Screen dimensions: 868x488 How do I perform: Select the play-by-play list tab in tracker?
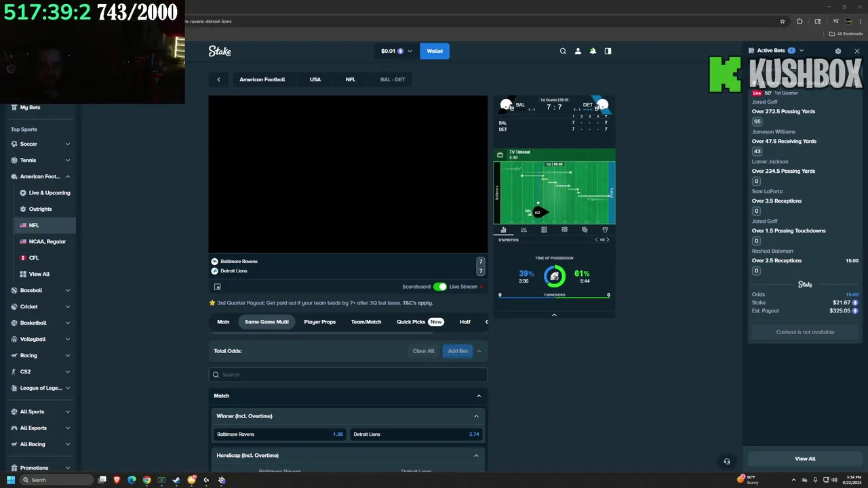[564, 230]
